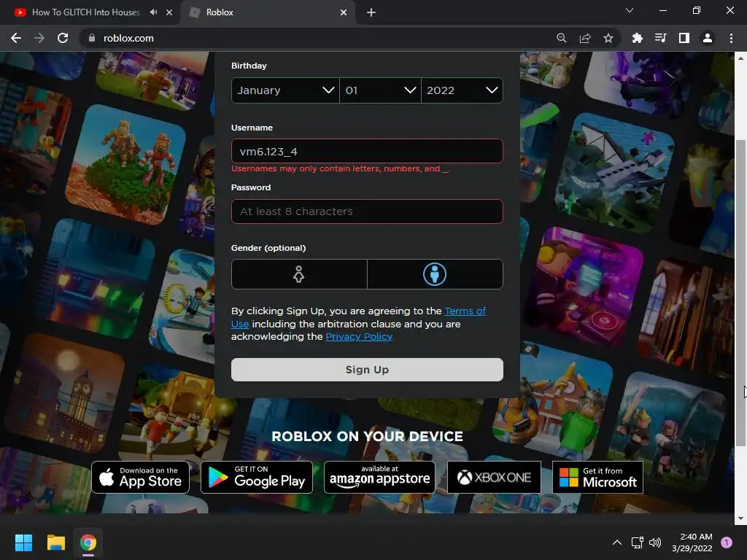Click the address bar lock icon
The height and width of the screenshot is (560, 747).
click(x=92, y=38)
